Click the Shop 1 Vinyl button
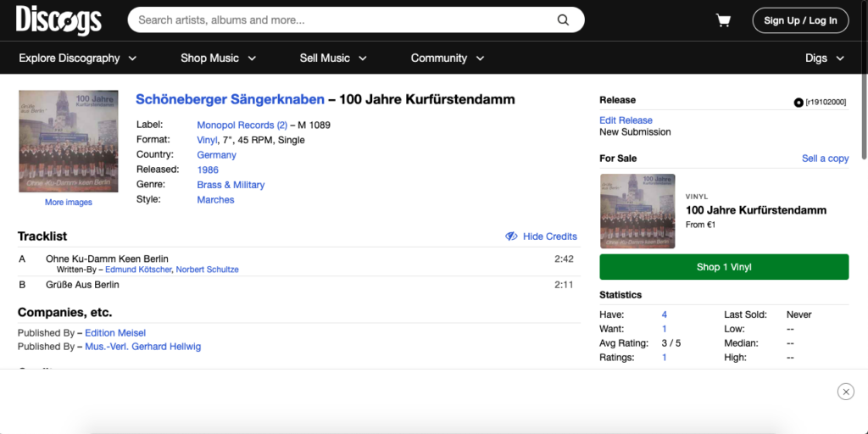 tap(724, 267)
